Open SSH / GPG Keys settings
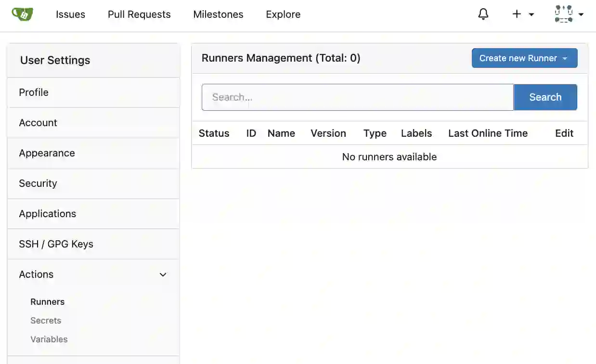Image resolution: width=596 pixels, height=364 pixels. point(93,244)
